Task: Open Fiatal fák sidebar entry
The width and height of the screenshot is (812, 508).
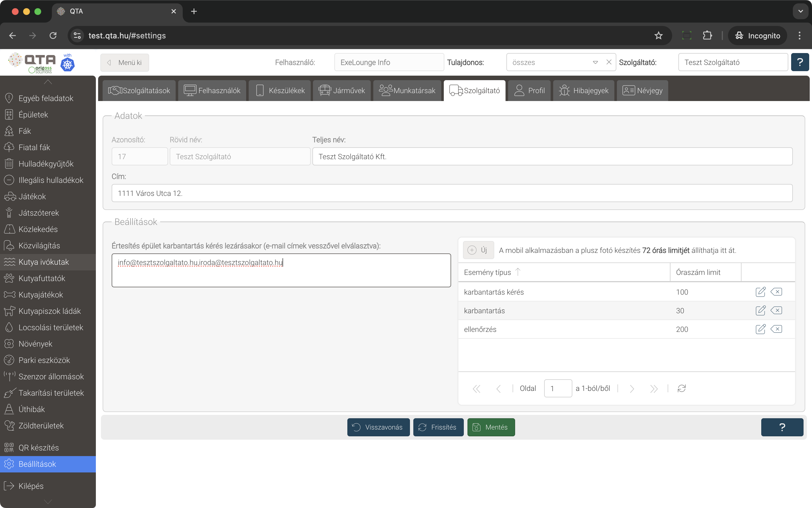Action: (48, 147)
